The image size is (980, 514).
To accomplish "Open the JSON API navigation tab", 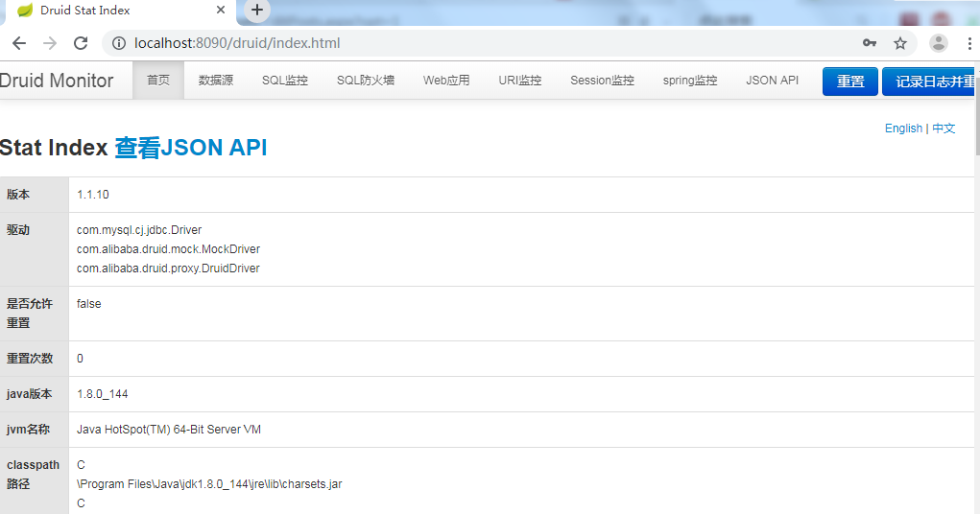I will pos(772,80).
